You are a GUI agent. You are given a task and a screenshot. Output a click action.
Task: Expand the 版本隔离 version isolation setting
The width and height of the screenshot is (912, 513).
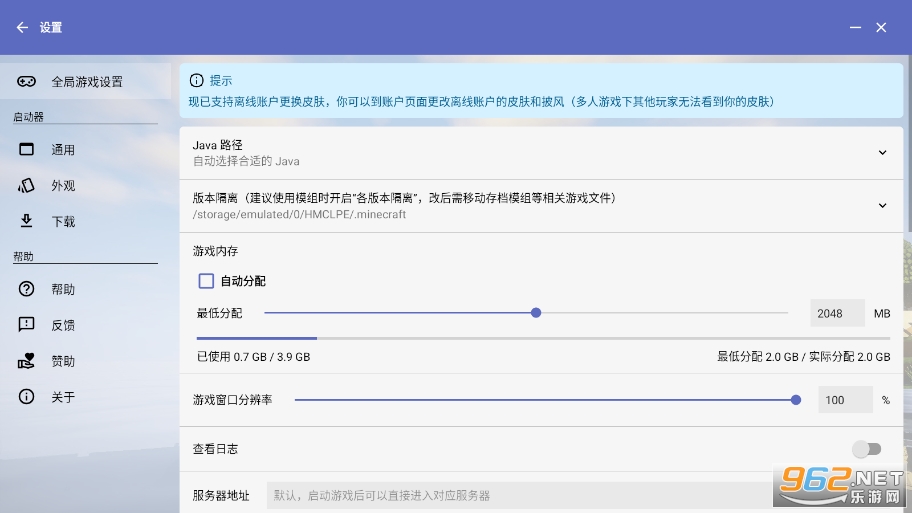(x=882, y=205)
